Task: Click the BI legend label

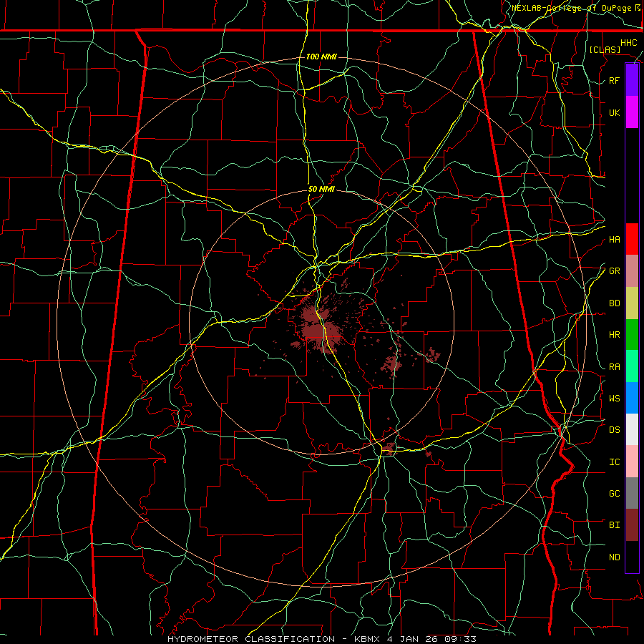Action: pyautogui.click(x=614, y=525)
